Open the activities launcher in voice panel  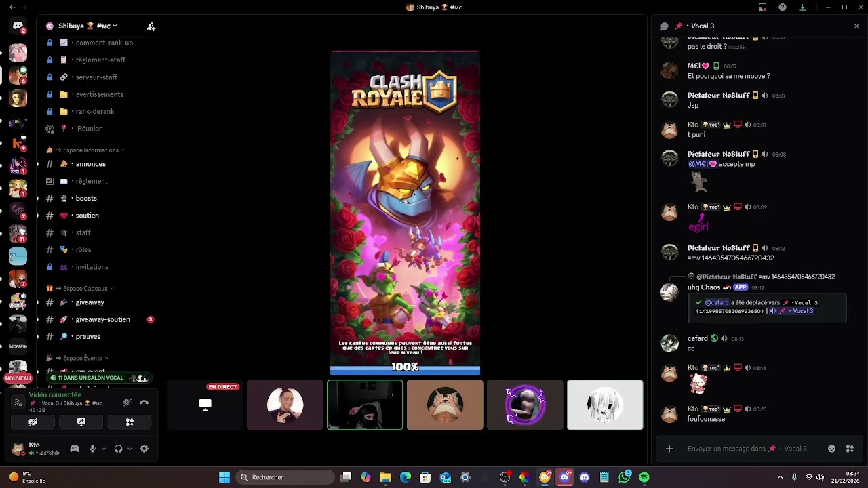pos(130,422)
